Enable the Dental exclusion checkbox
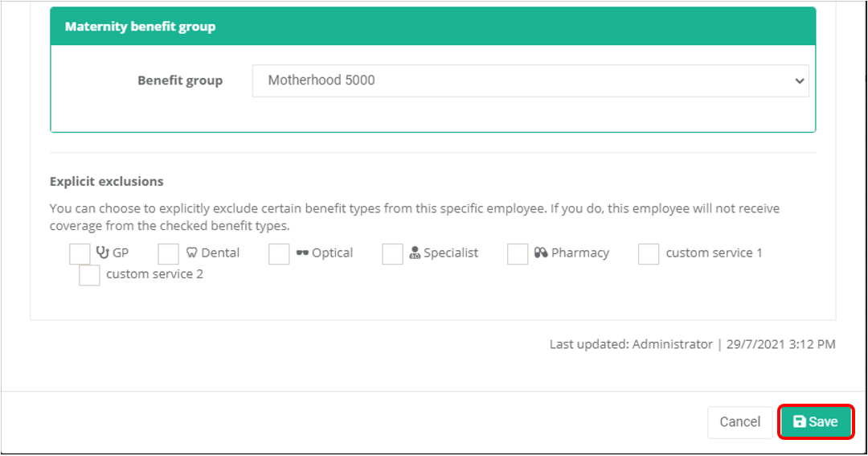This screenshot has width=868, height=456. tap(168, 253)
